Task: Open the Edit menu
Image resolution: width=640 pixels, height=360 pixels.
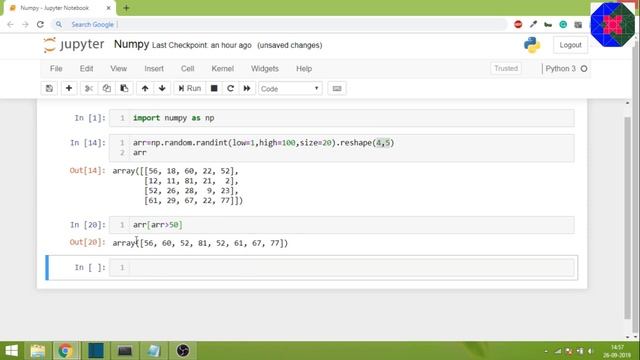Action: (87, 69)
